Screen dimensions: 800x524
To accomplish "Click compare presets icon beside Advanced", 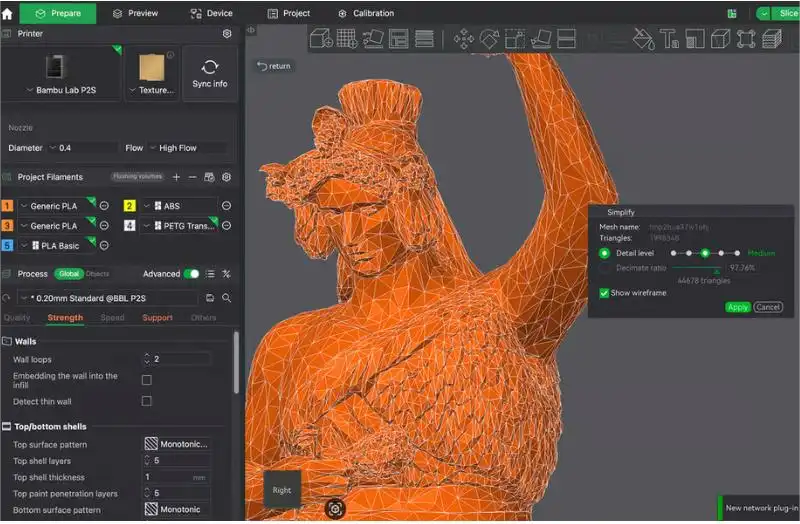I will click(227, 274).
